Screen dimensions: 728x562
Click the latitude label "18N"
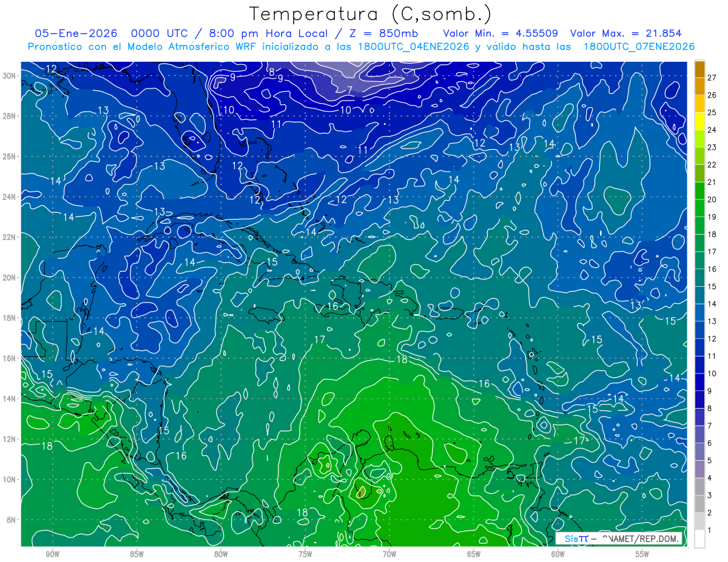click(9, 318)
